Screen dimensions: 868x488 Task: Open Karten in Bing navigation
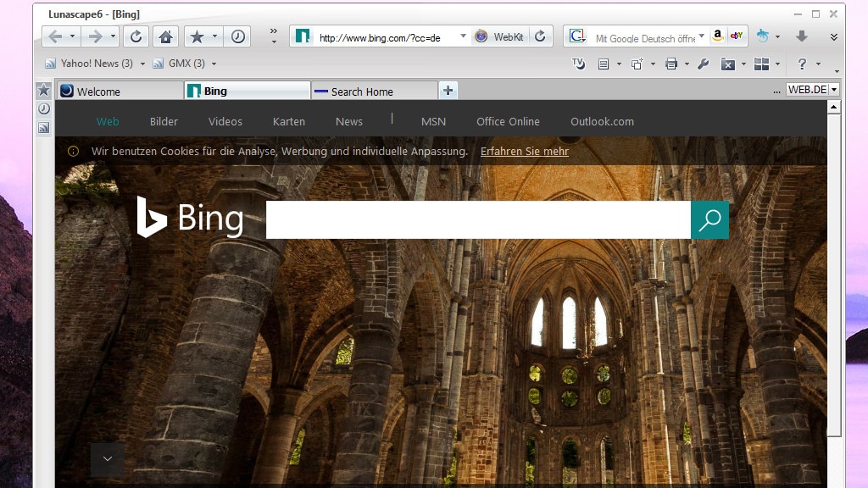click(x=289, y=122)
